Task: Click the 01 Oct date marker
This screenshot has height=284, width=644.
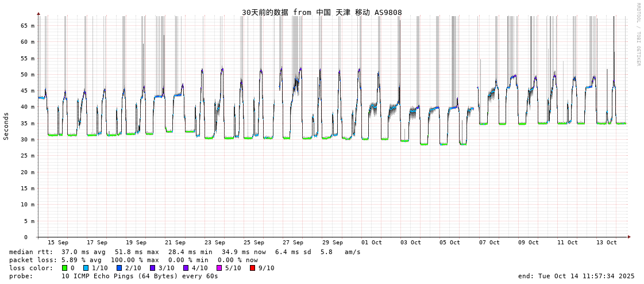Action: click(x=372, y=243)
